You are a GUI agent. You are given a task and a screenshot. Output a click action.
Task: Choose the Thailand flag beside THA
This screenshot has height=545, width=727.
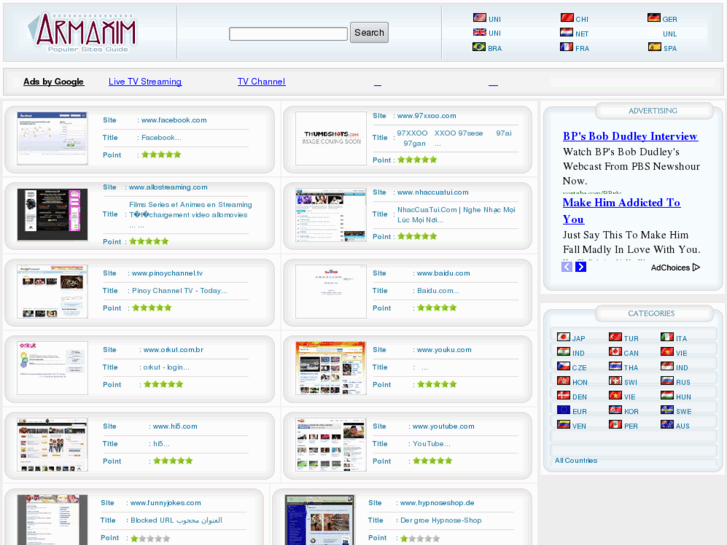615,366
